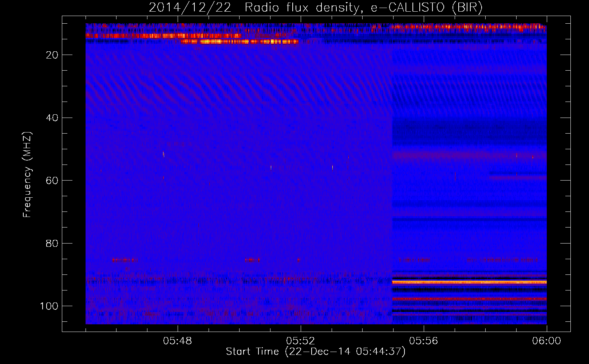Viewport: 589px width, 364px height.
Task: Click the '60' frequency tick label
Action: [52, 181]
